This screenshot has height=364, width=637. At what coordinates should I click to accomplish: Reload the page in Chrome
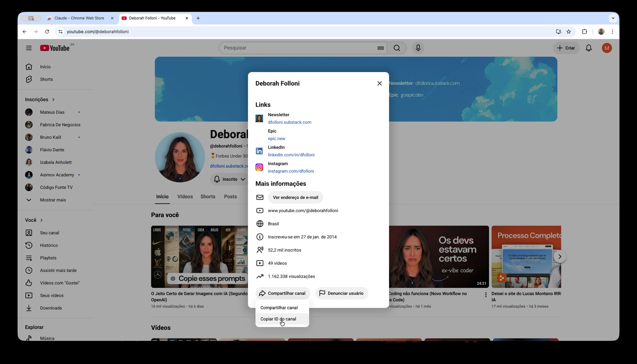[x=47, y=32]
